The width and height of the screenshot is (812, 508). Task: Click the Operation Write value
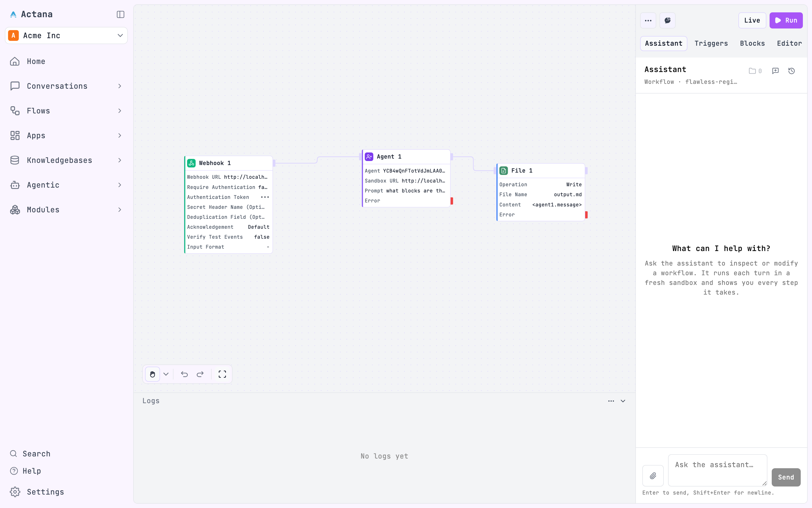574,184
